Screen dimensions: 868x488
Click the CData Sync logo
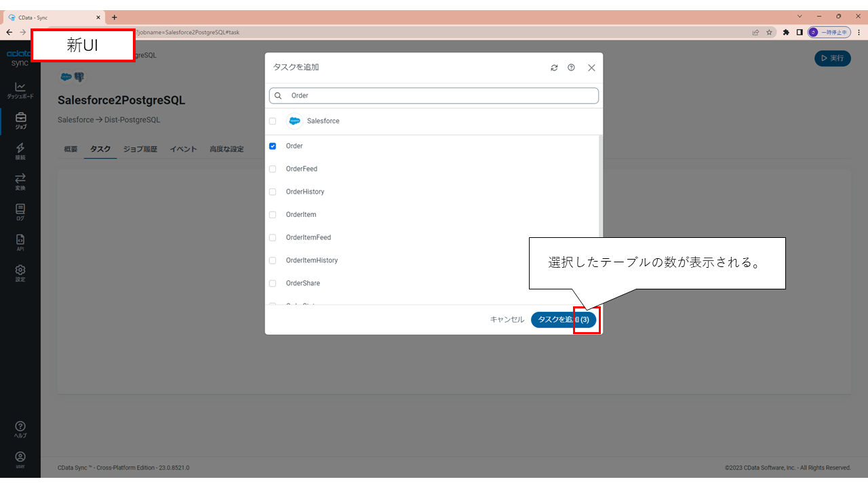pyautogui.click(x=18, y=58)
